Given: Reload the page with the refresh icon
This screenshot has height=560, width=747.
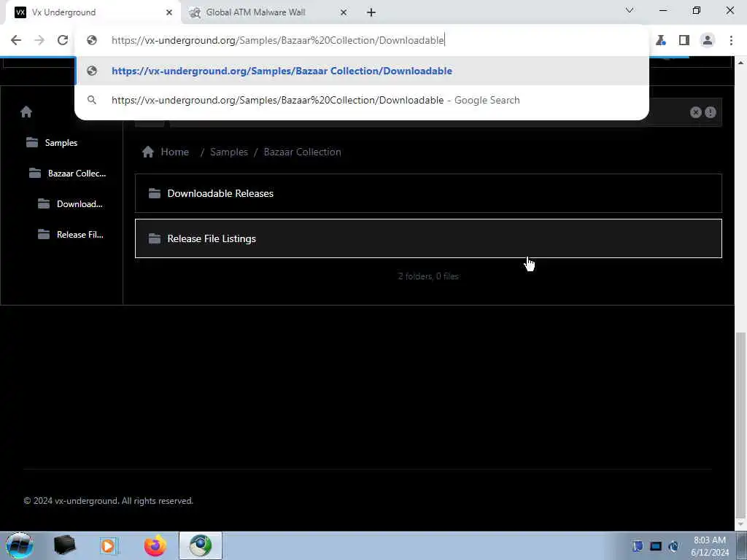Looking at the screenshot, I should 63,41.
